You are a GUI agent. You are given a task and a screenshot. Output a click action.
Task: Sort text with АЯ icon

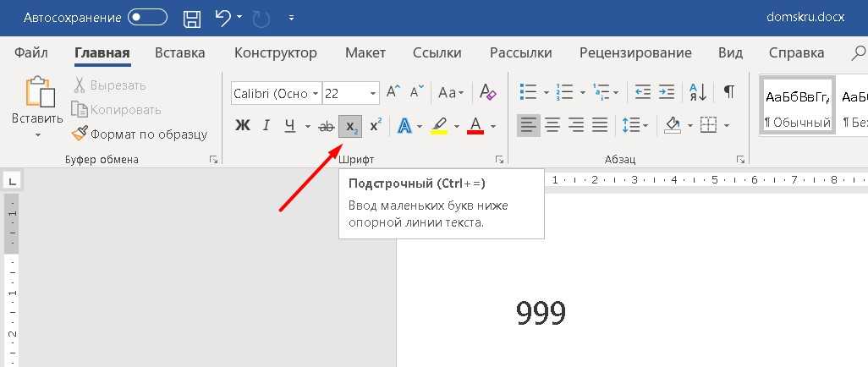click(x=698, y=92)
